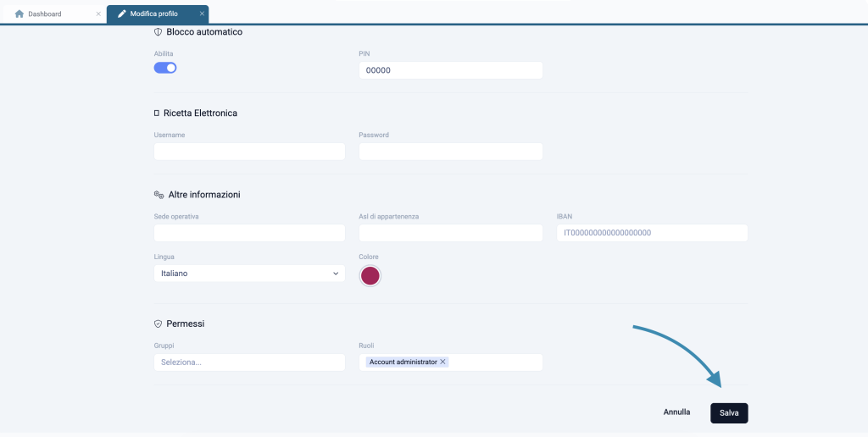Click the home icon in Dashboard tab
The width and height of the screenshot is (868, 437).
tap(19, 14)
